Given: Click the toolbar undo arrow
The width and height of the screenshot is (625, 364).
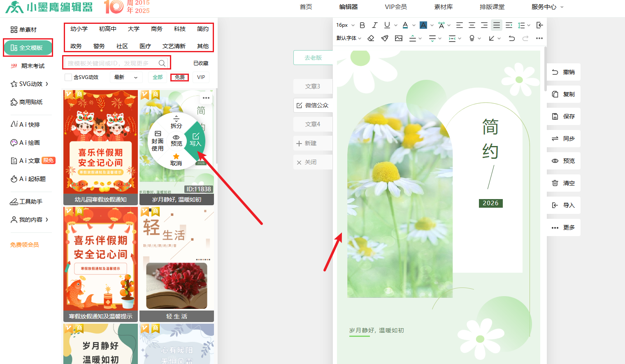Looking at the screenshot, I should (511, 38).
